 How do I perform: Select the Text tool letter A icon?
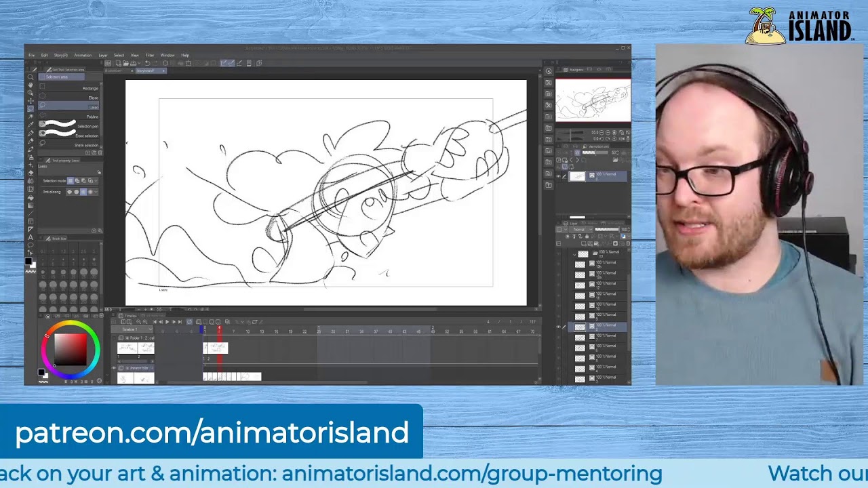coord(31,237)
